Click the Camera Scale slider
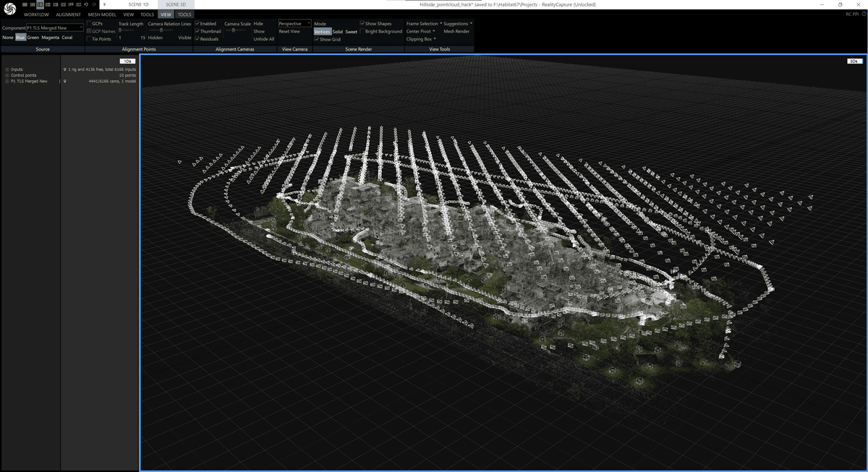This screenshot has width=868, height=472. pyautogui.click(x=233, y=30)
